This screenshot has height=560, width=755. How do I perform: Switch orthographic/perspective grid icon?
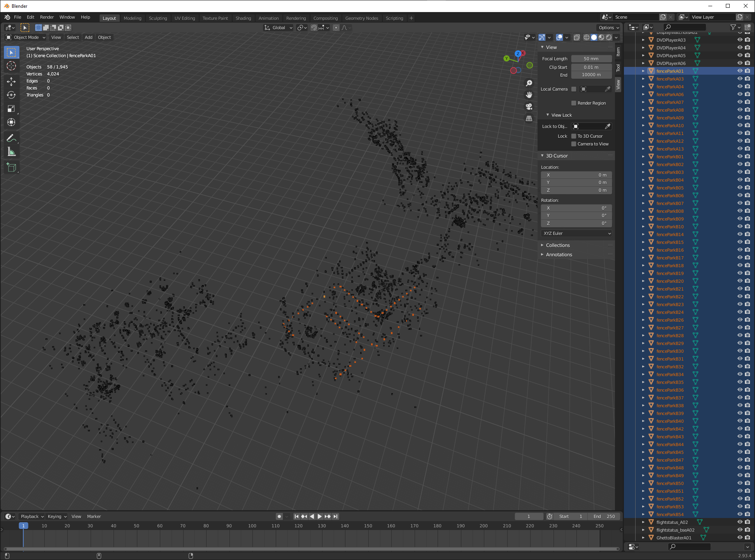click(529, 118)
